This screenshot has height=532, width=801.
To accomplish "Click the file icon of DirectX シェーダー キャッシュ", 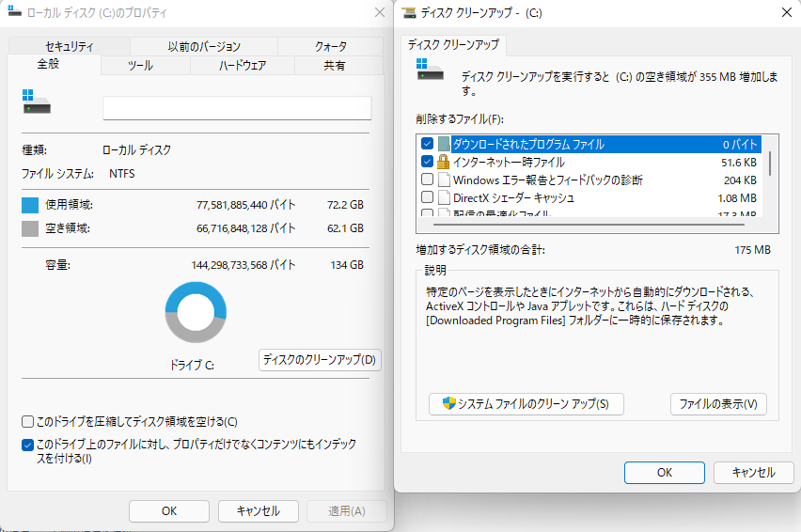I will click(444, 197).
